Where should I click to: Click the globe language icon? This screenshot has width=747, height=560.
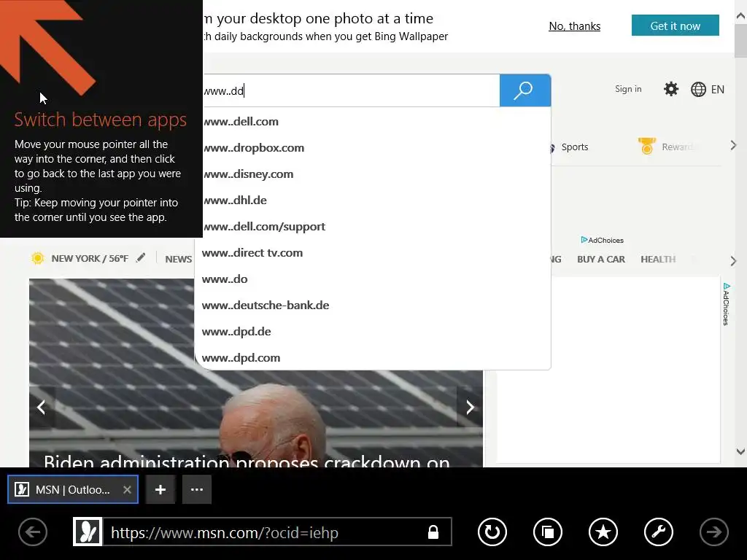coord(698,90)
